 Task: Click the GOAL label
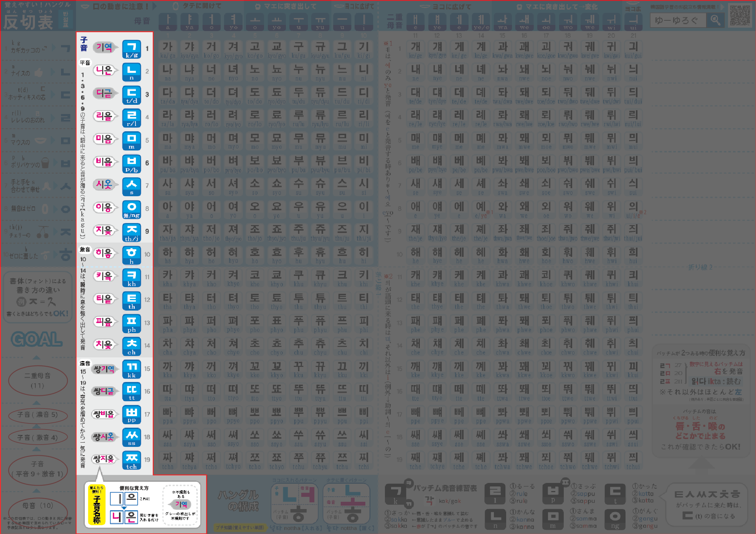pyautogui.click(x=36, y=339)
